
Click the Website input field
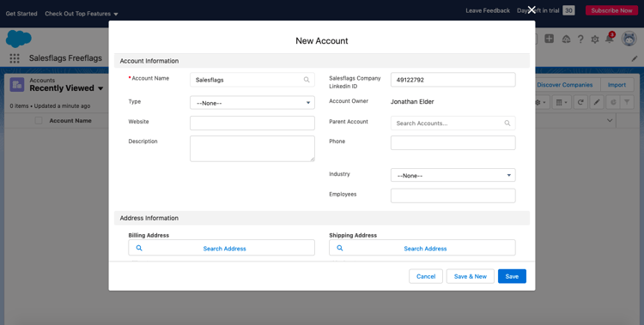[252, 123]
